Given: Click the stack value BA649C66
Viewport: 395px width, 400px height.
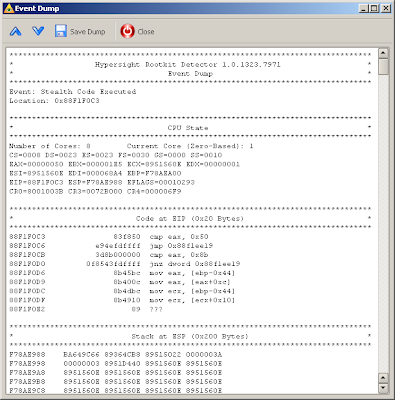Looking at the screenshot, I should [x=81, y=354].
